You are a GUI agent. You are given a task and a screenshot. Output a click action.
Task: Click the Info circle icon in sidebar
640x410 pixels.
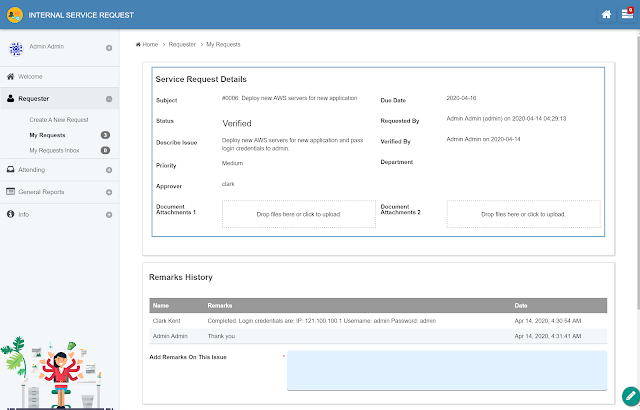(11, 214)
